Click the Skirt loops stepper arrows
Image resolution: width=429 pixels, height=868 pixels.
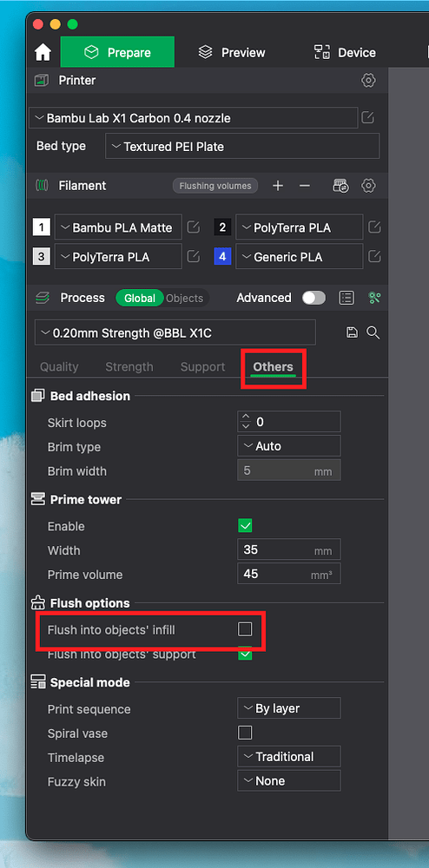tap(247, 422)
